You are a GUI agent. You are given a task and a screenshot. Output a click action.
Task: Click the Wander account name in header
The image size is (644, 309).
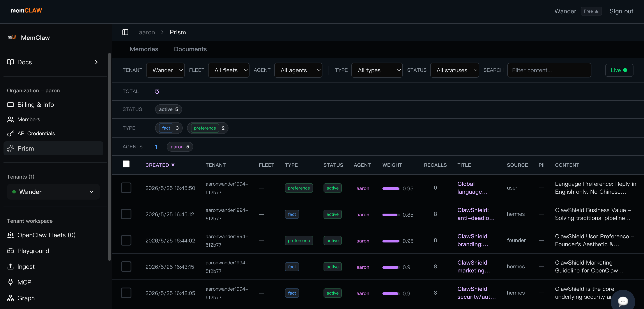click(x=565, y=11)
